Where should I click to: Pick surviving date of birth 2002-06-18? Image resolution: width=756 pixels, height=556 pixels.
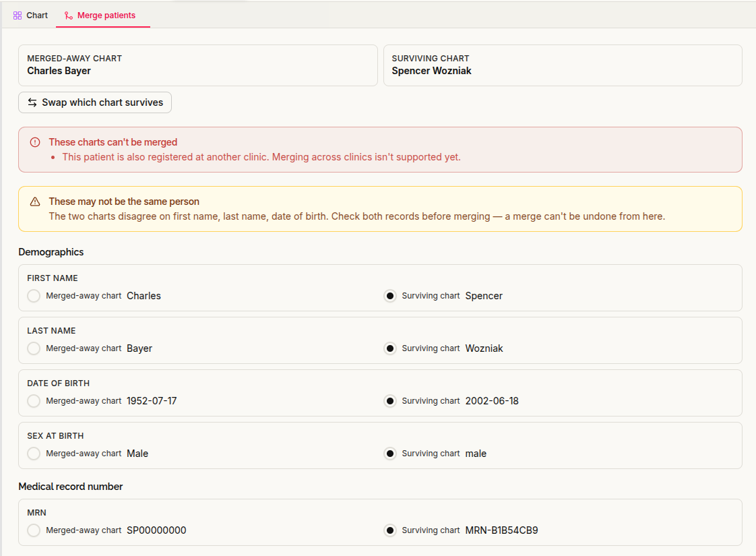pos(390,401)
